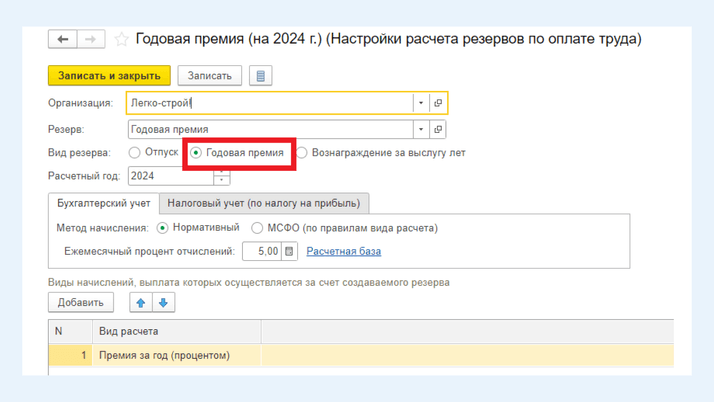714x402 pixels.
Task: Switch to Налоговый учет (по налогу на прибыль) tab
Action: tap(264, 203)
